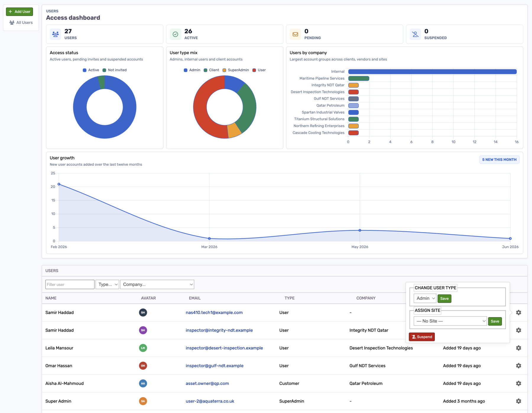Open gear settings for Omar Hassan

pos(518,366)
